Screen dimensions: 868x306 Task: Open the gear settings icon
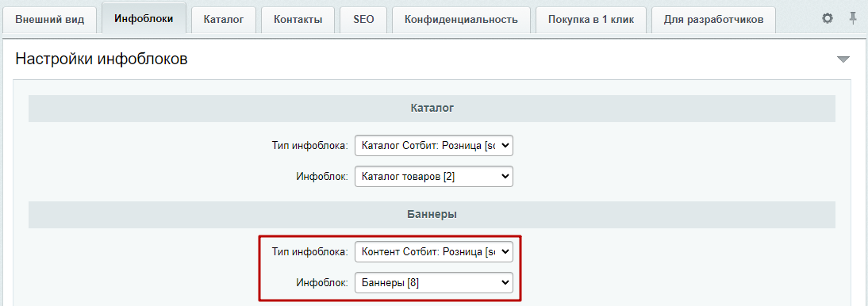click(827, 18)
